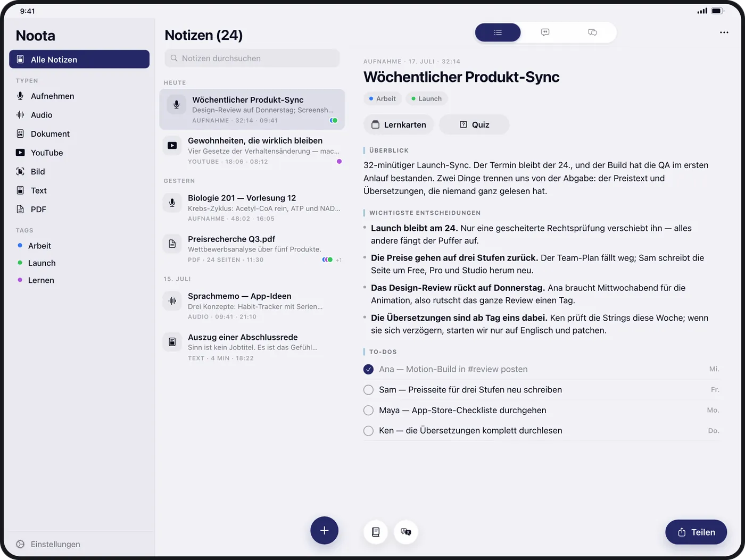Image resolution: width=745 pixels, height=560 pixels.
Task: Filter notes by Text type
Action: pyautogui.click(x=79, y=190)
